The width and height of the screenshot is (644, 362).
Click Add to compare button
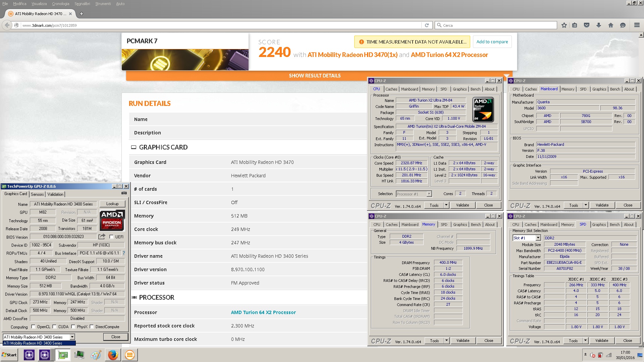coord(492,42)
